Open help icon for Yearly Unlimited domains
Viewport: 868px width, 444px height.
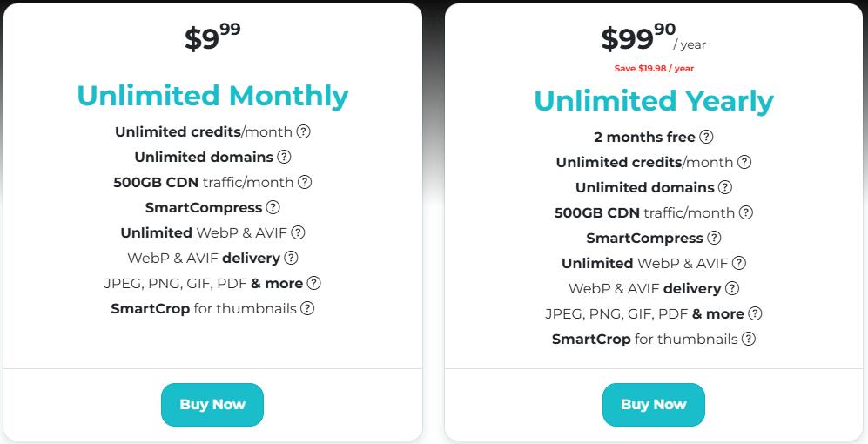tap(725, 188)
